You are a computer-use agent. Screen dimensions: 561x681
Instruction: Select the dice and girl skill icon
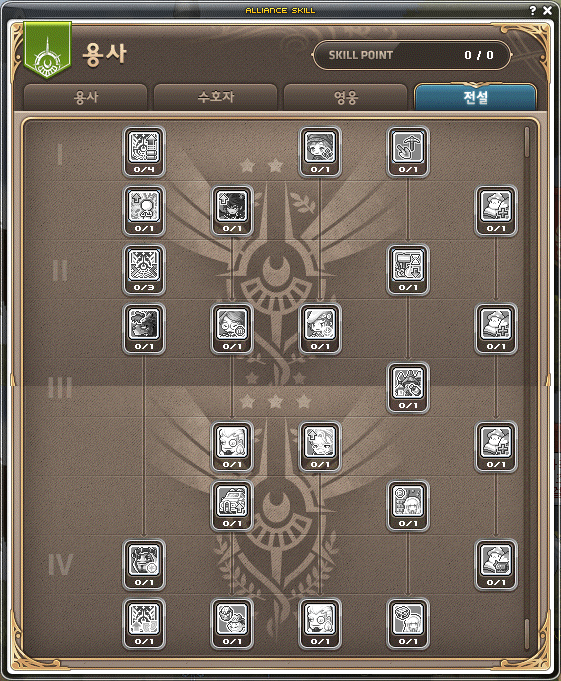pyautogui.click(x=408, y=623)
